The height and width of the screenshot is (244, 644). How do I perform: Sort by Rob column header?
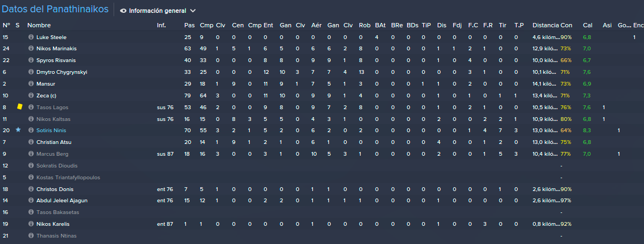(364, 25)
